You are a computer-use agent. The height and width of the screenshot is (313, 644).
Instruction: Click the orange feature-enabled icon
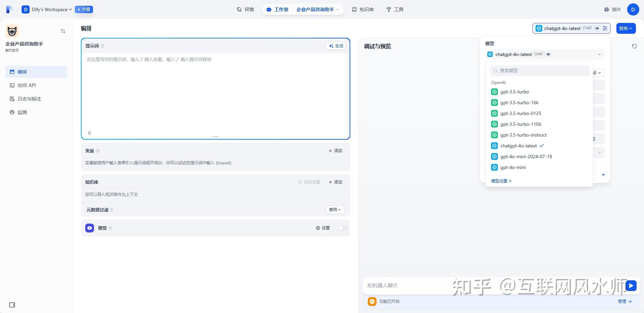click(372, 302)
